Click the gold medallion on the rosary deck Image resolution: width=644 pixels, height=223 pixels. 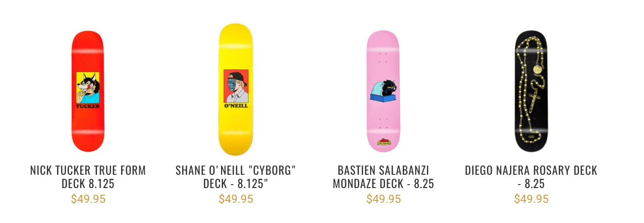(540, 70)
